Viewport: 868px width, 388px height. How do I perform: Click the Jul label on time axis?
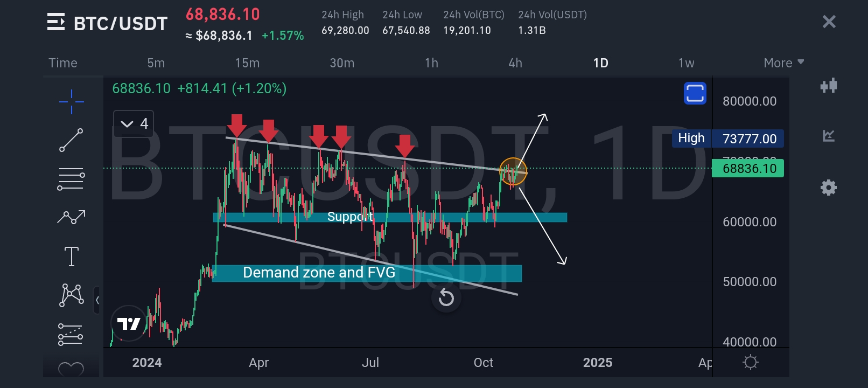point(370,363)
